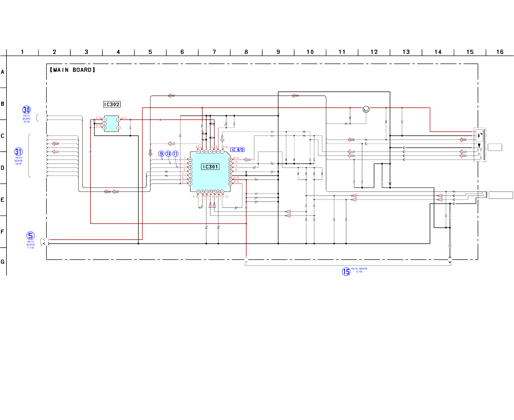The image size is (514, 420).
Task: Click the IC301 chip label
Action: click(x=210, y=167)
